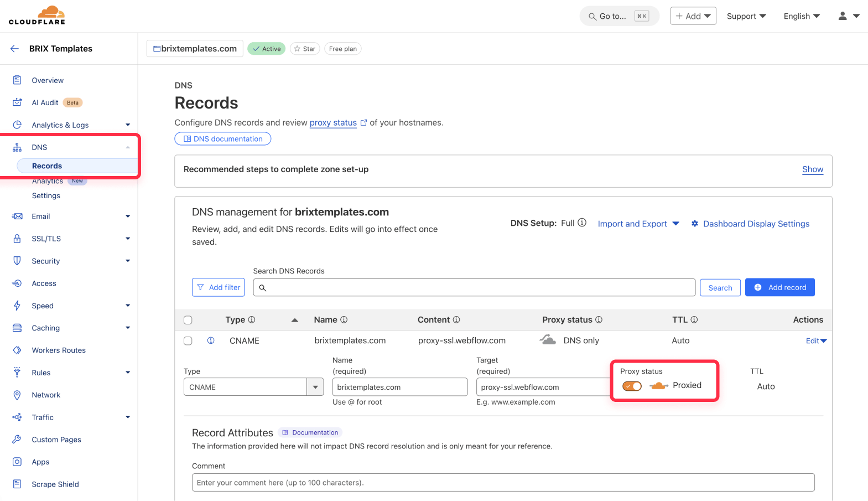Click the Network location pin icon

tap(17, 395)
